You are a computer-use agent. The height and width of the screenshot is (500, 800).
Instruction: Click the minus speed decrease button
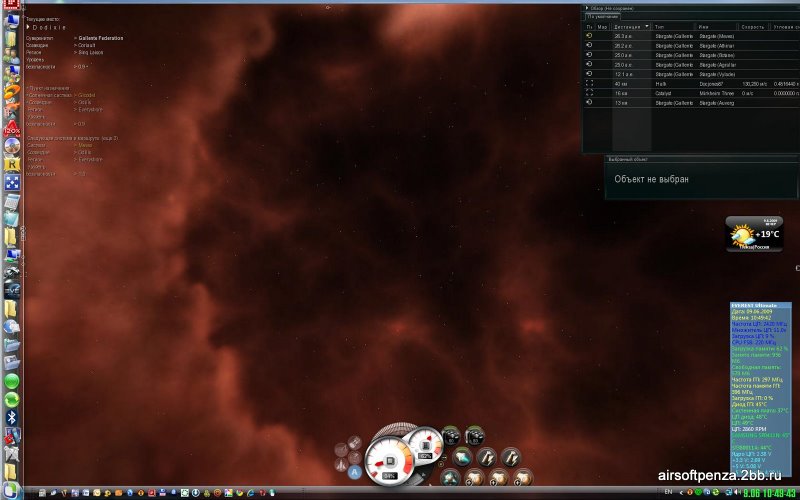point(444,458)
